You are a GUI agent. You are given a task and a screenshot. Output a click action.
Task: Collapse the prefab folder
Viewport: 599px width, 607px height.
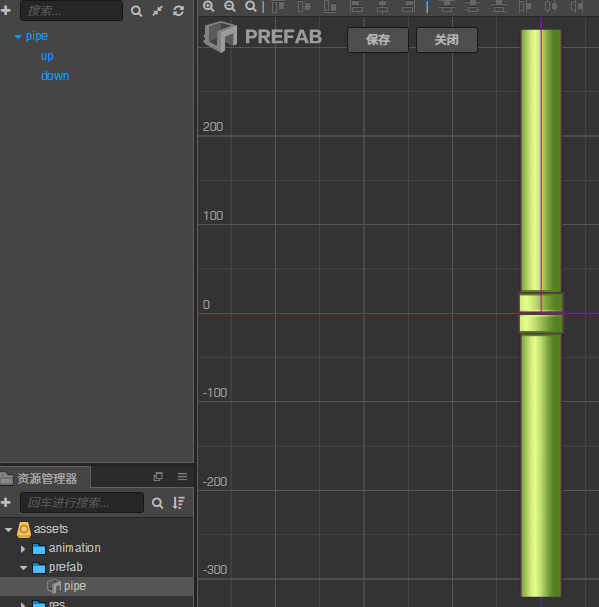point(23,568)
